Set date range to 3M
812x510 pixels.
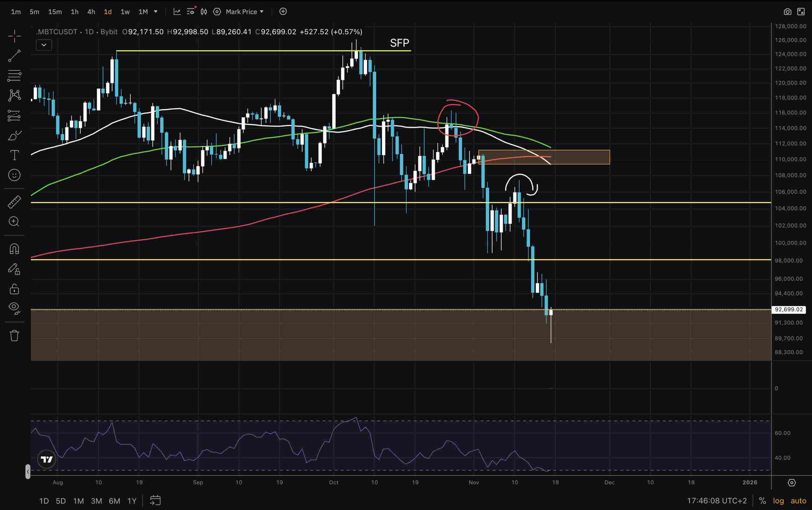click(96, 501)
